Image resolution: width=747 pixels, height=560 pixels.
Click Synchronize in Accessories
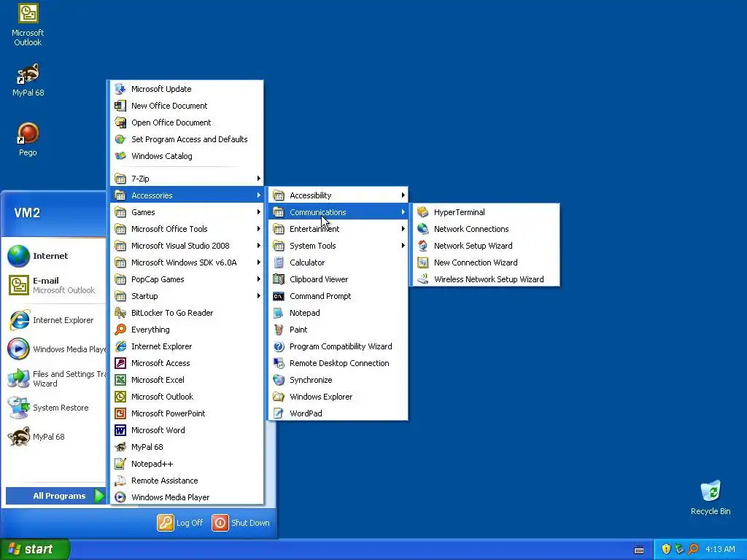338,379
